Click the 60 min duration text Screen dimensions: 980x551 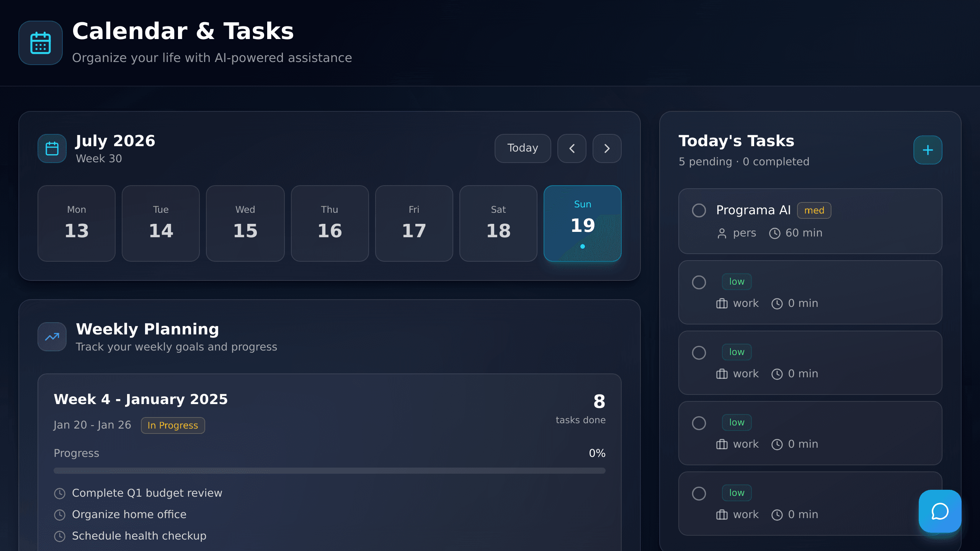click(x=804, y=233)
